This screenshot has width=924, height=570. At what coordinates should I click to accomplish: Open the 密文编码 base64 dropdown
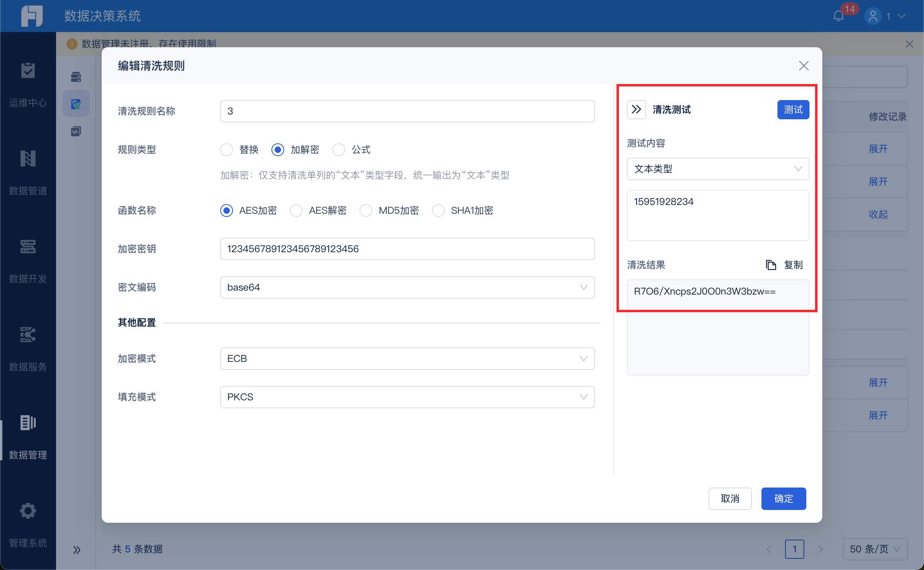pos(407,287)
